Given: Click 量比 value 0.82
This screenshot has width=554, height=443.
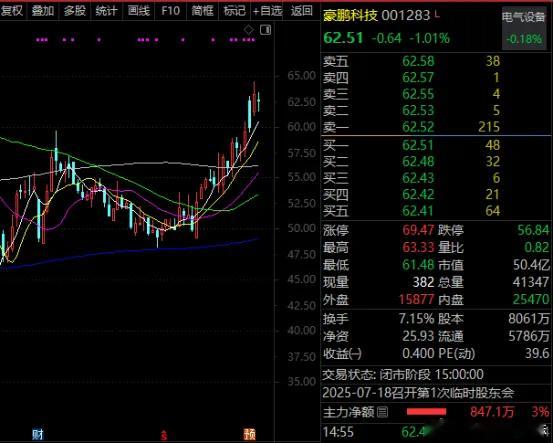Looking at the screenshot, I should point(537,247).
